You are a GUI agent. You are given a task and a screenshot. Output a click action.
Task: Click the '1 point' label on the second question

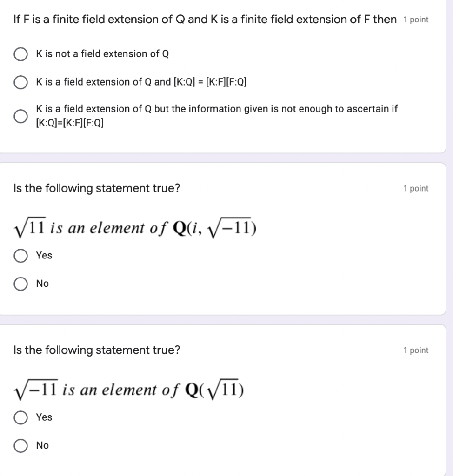(x=416, y=188)
